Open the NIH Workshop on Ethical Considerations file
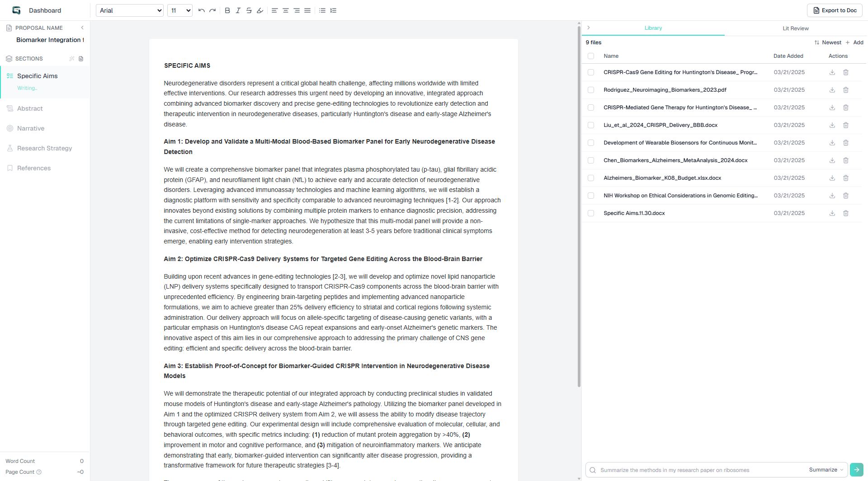 pos(680,196)
